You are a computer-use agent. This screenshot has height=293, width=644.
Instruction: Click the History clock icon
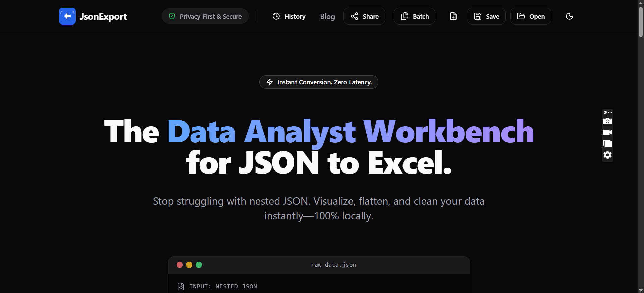[276, 16]
